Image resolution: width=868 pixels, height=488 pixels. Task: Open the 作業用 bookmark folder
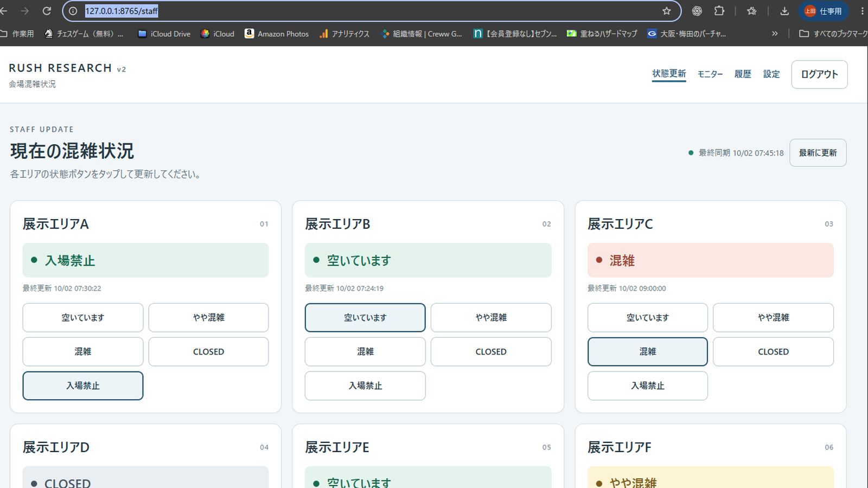point(17,34)
